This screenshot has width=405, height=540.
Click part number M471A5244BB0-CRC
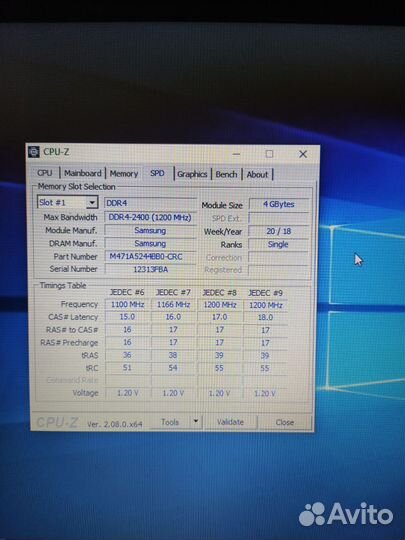coord(150,257)
